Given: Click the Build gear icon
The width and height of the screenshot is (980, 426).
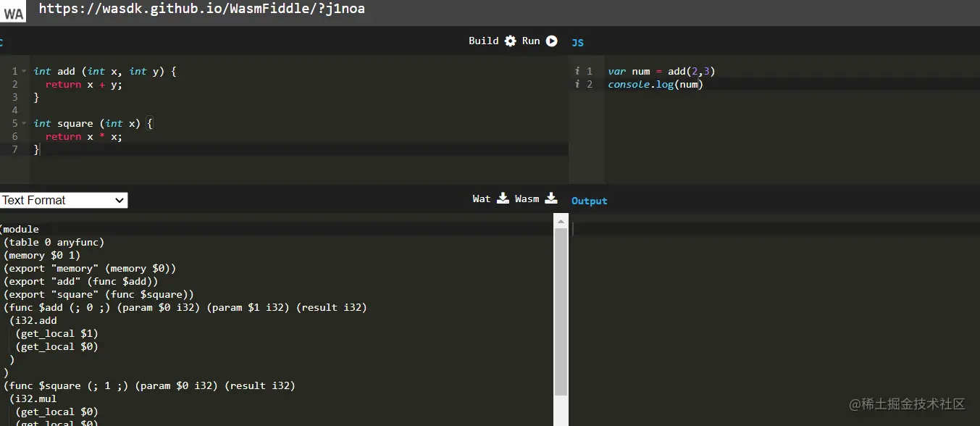Looking at the screenshot, I should [x=511, y=41].
